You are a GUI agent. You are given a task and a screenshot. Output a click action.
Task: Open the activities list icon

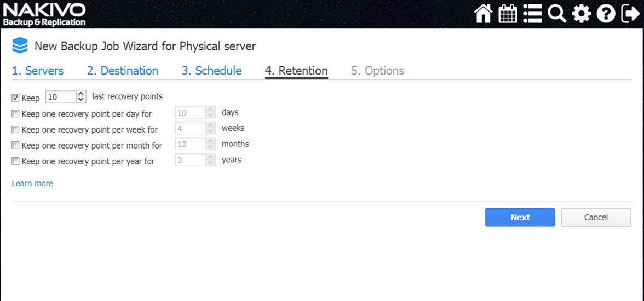pos(532,14)
